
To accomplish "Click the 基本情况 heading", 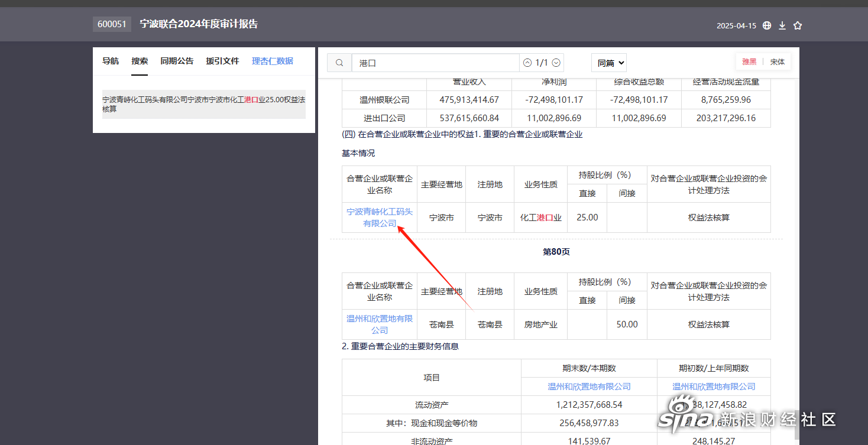I will tap(358, 153).
